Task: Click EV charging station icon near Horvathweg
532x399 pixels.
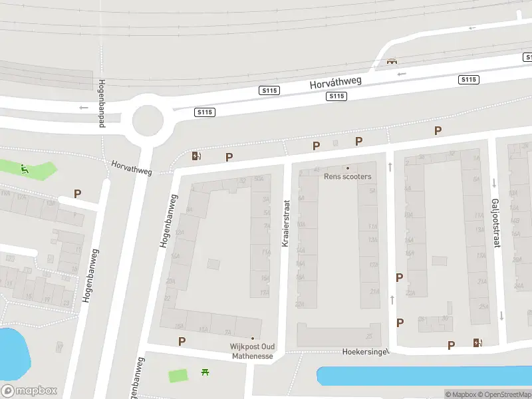Action: pyautogui.click(x=196, y=156)
